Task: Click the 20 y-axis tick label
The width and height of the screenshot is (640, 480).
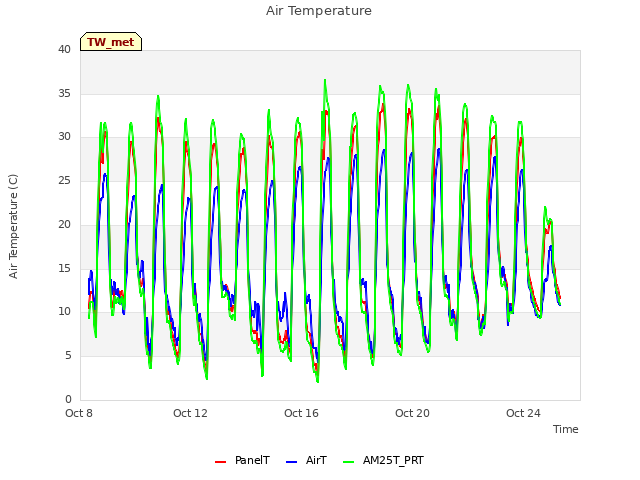Action: click(64, 224)
